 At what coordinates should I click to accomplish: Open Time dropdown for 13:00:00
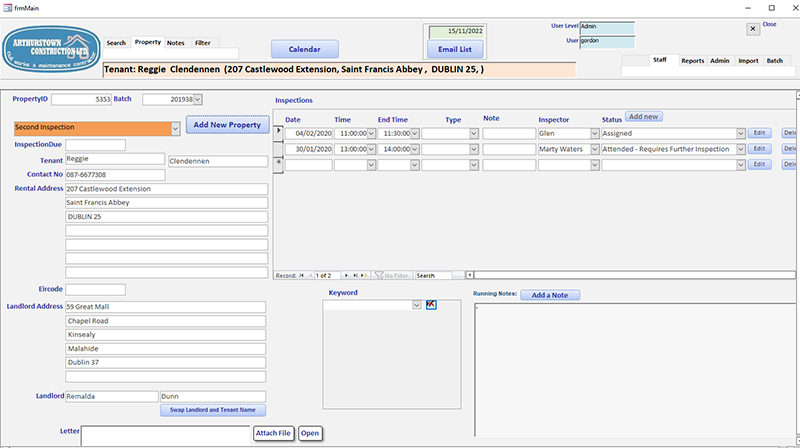[371, 150]
